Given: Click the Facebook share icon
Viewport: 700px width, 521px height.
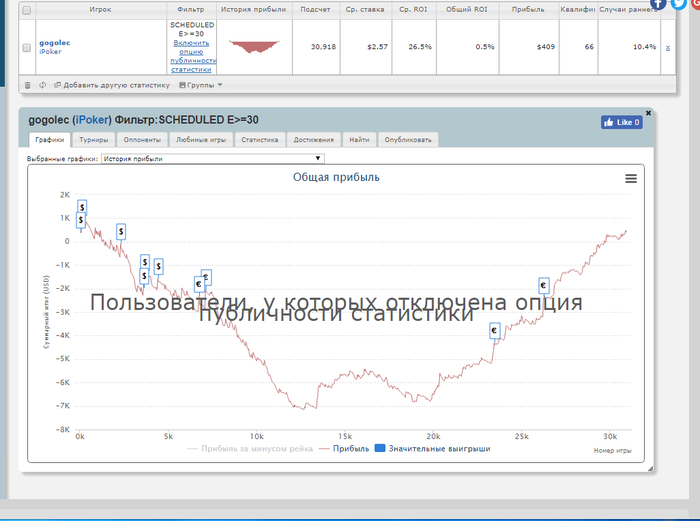Looking at the screenshot, I should (658, 3).
